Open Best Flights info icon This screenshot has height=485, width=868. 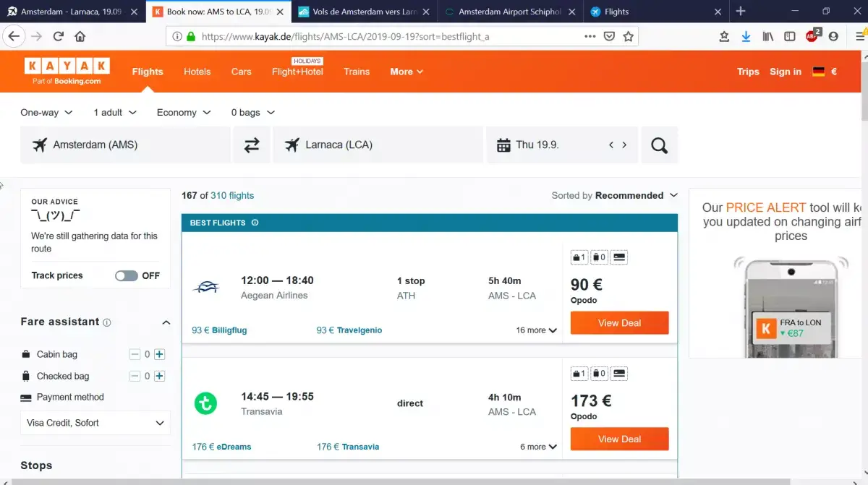(255, 223)
